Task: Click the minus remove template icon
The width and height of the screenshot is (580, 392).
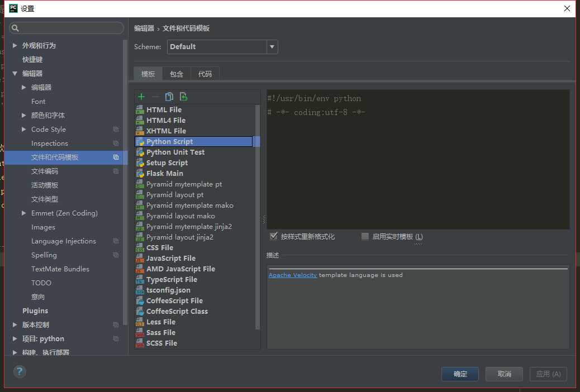Action: click(155, 97)
